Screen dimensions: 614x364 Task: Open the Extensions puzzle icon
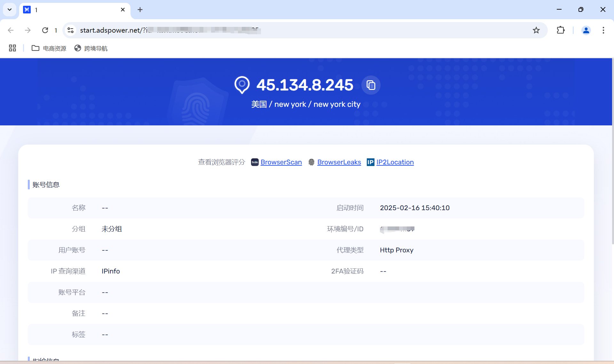(561, 30)
